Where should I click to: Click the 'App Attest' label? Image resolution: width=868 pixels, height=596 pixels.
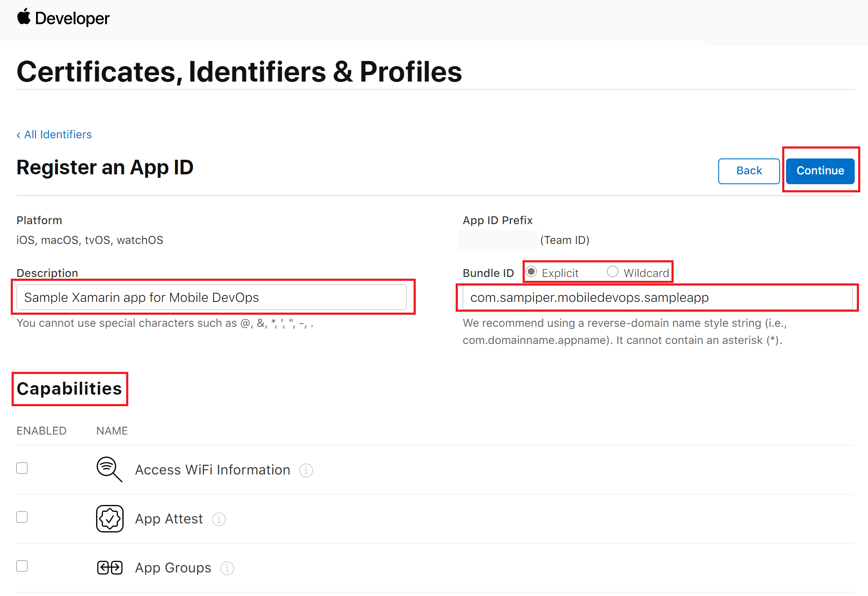169,519
